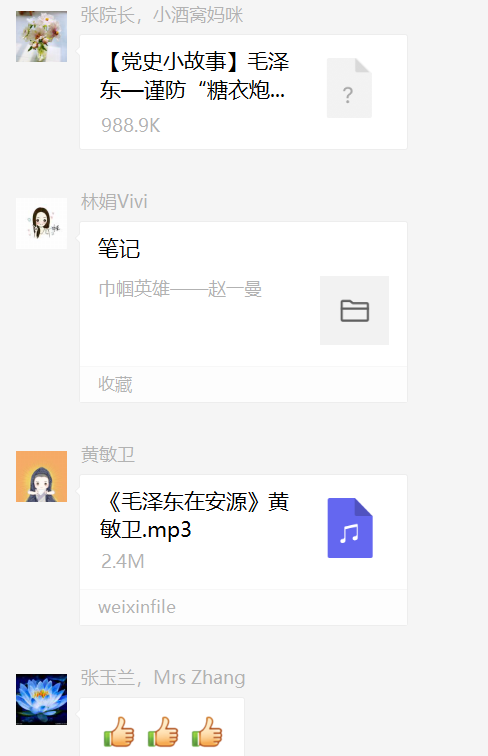Click sender name 林娟Vivi
The height and width of the screenshot is (756, 488).
tap(114, 202)
